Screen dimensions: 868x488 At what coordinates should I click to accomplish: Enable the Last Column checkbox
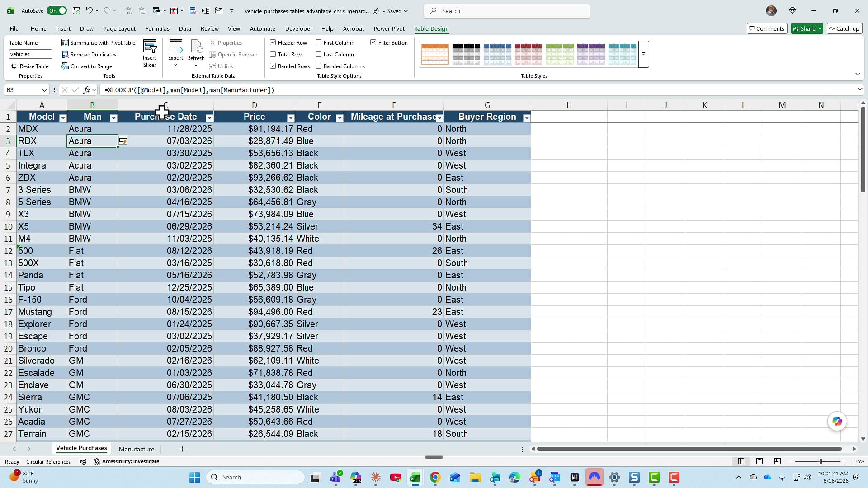319,54
